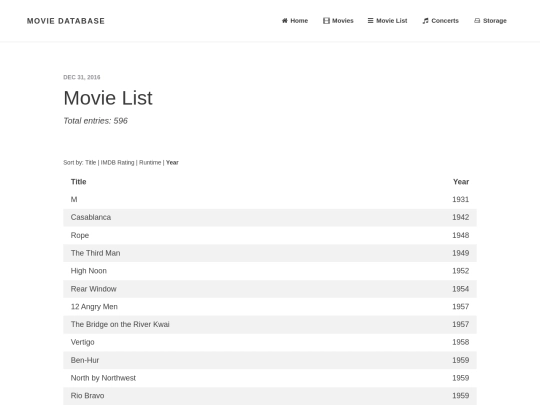This screenshot has width=540, height=405.
Task: Open The Bridge on the River Kwai row
Action: [x=270, y=325]
